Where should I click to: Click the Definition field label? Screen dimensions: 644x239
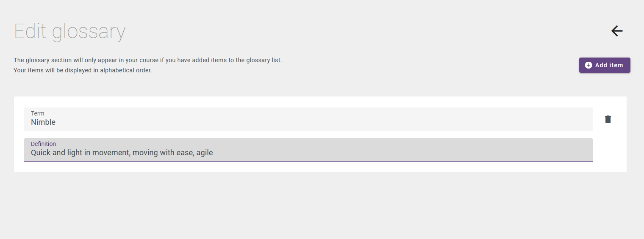click(x=43, y=144)
